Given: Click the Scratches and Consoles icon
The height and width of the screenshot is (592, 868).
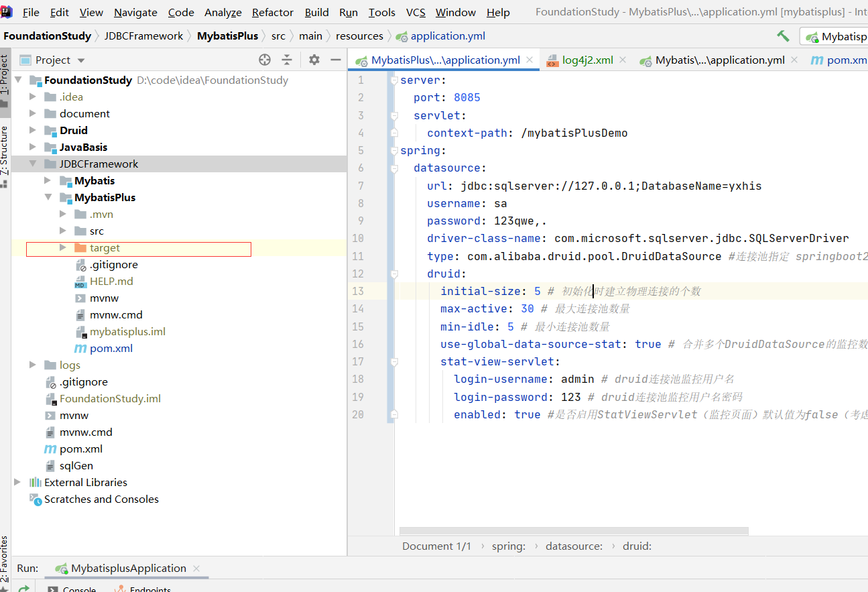Looking at the screenshot, I should tap(36, 499).
